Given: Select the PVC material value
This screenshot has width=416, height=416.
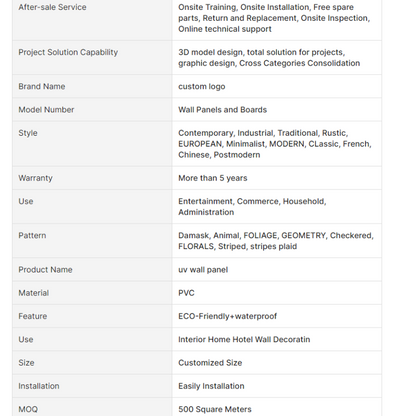Looking at the screenshot, I should click(186, 293).
